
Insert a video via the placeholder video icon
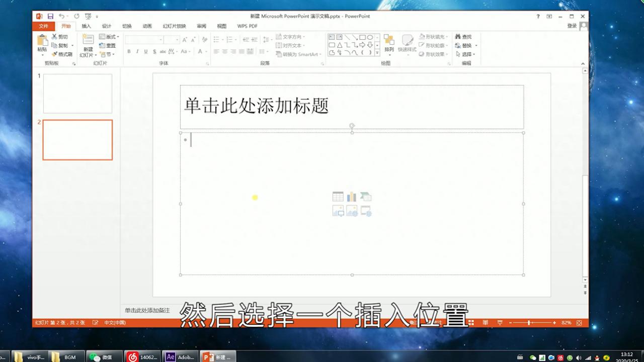coord(366,211)
